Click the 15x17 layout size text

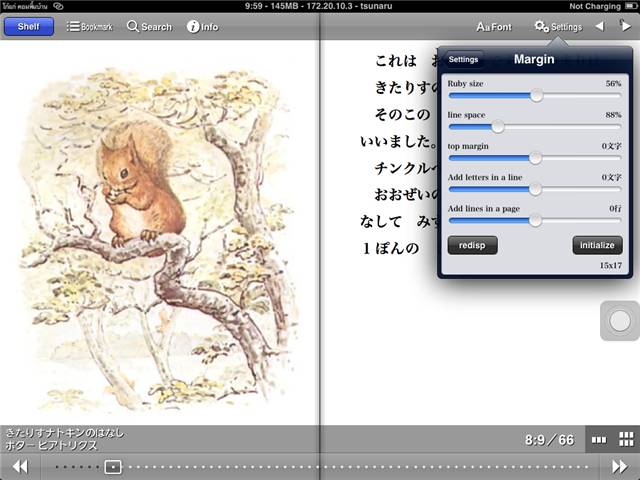(x=611, y=265)
